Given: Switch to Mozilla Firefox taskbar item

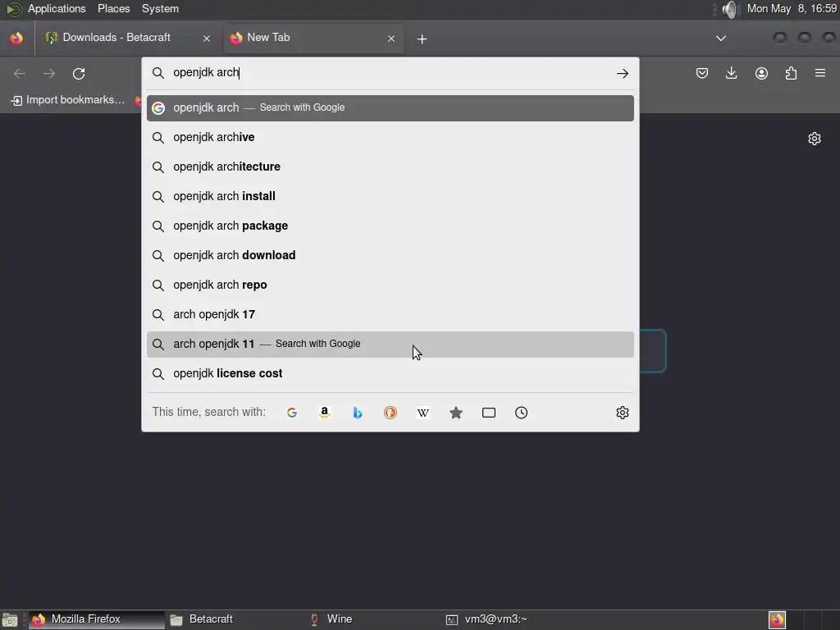Looking at the screenshot, I should tap(97, 619).
